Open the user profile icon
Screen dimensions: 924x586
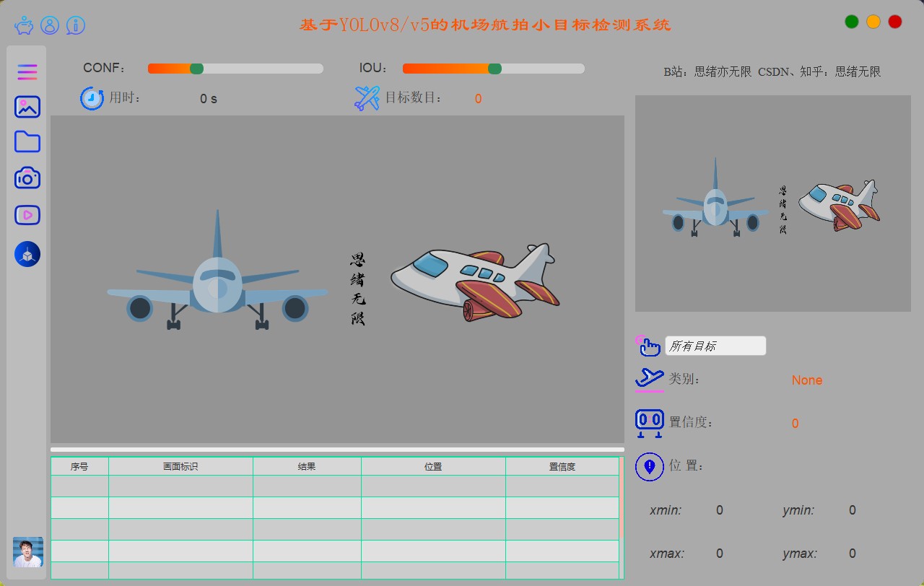pos(50,25)
